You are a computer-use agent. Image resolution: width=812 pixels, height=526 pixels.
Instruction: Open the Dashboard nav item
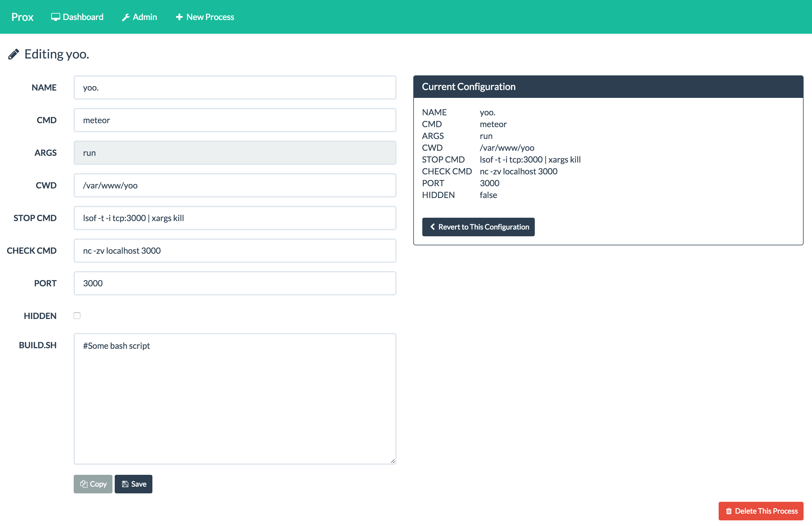[83, 17]
